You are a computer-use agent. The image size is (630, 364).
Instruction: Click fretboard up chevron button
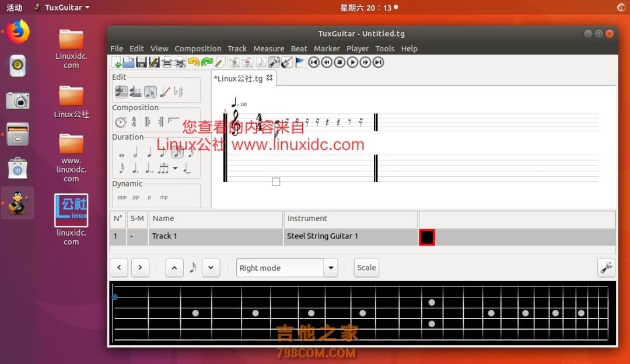(174, 268)
